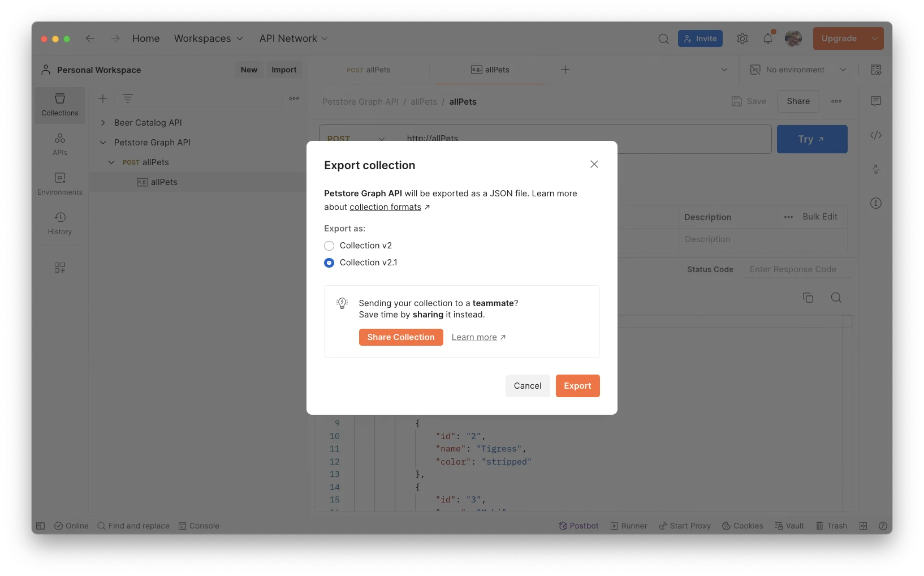Open the collection formats link

point(385,207)
